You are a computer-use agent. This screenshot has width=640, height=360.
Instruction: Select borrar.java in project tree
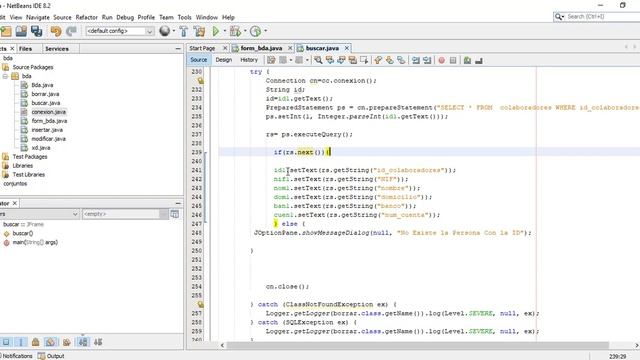(x=45, y=94)
